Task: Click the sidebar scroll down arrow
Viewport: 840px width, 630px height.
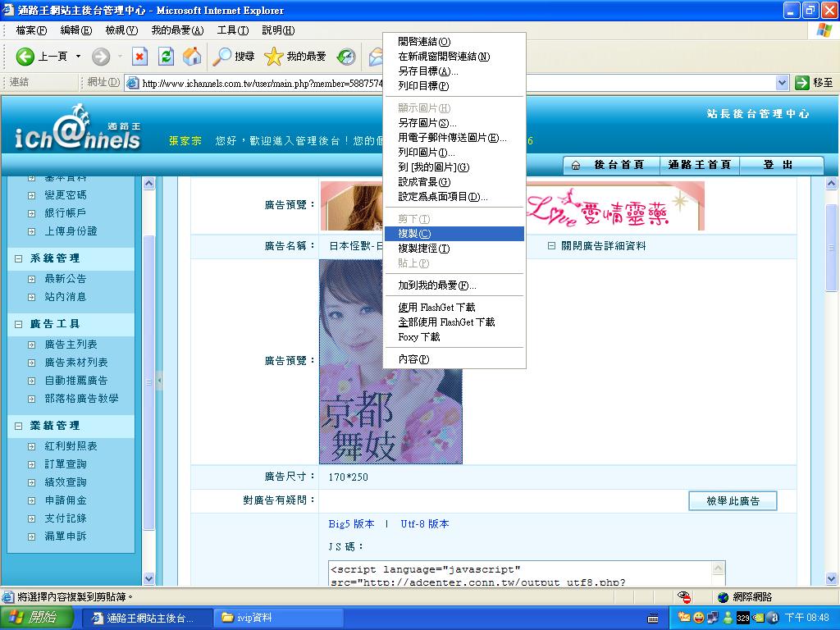Action: click(149, 578)
